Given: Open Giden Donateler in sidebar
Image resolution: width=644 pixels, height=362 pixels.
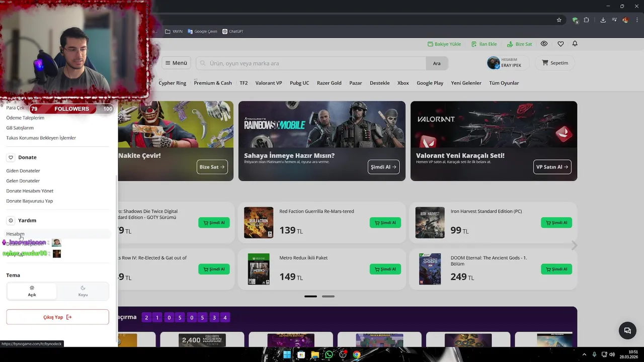Looking at the screenshot, I should coord(23,171).
